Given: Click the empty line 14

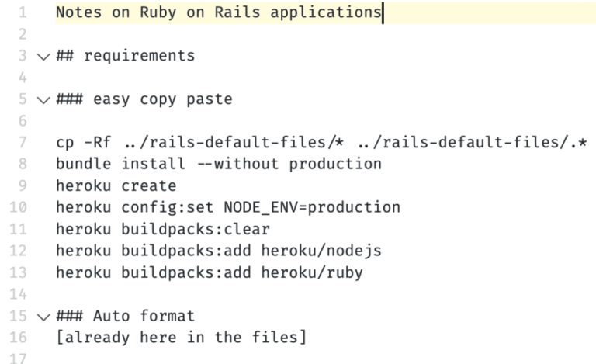Looking at the screenshot, I should [x=325, y=294].
